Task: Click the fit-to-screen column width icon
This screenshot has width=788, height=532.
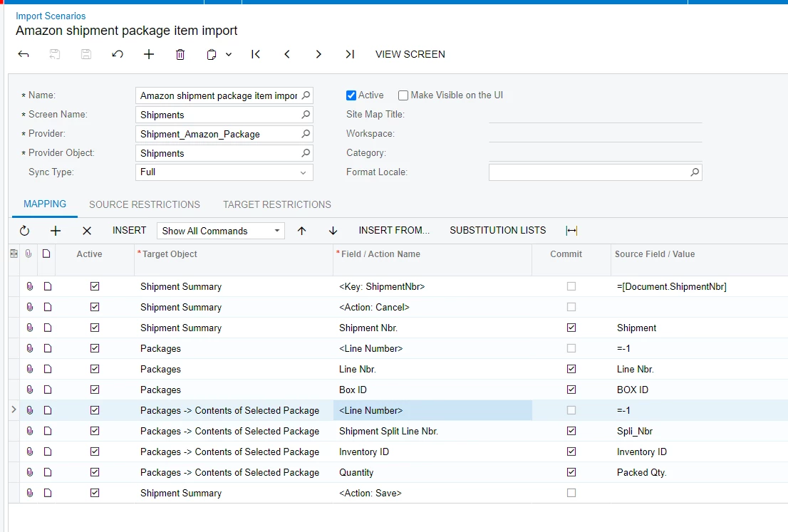Action: (571, 231)
